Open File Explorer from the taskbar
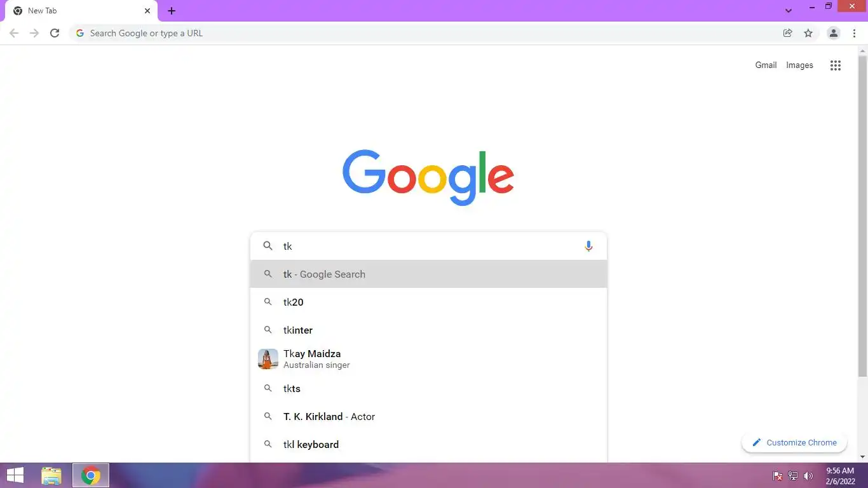 point(51,475)
